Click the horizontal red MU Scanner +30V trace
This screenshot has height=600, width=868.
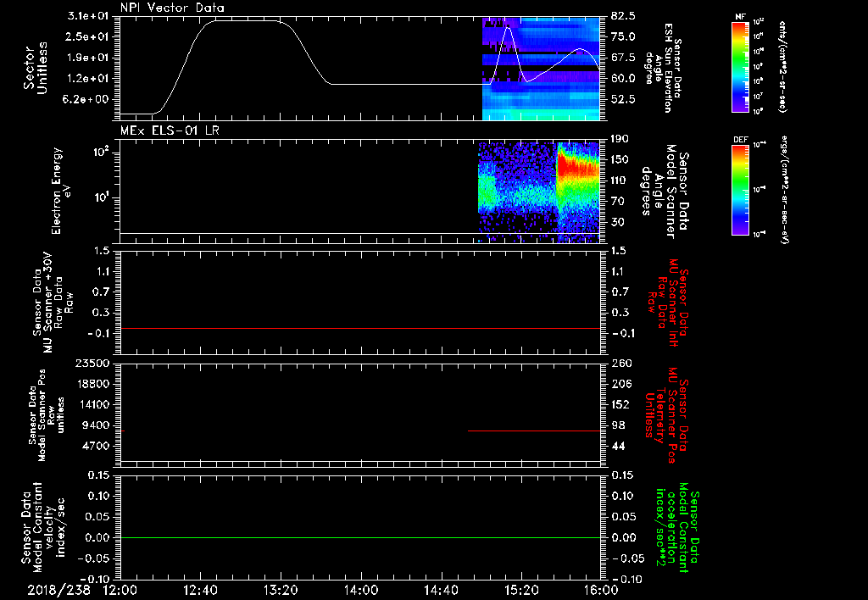point(359,328)
